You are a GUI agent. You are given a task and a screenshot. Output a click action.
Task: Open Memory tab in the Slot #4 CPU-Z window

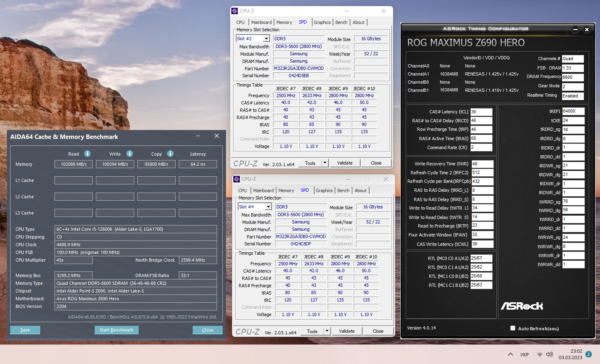286,191
